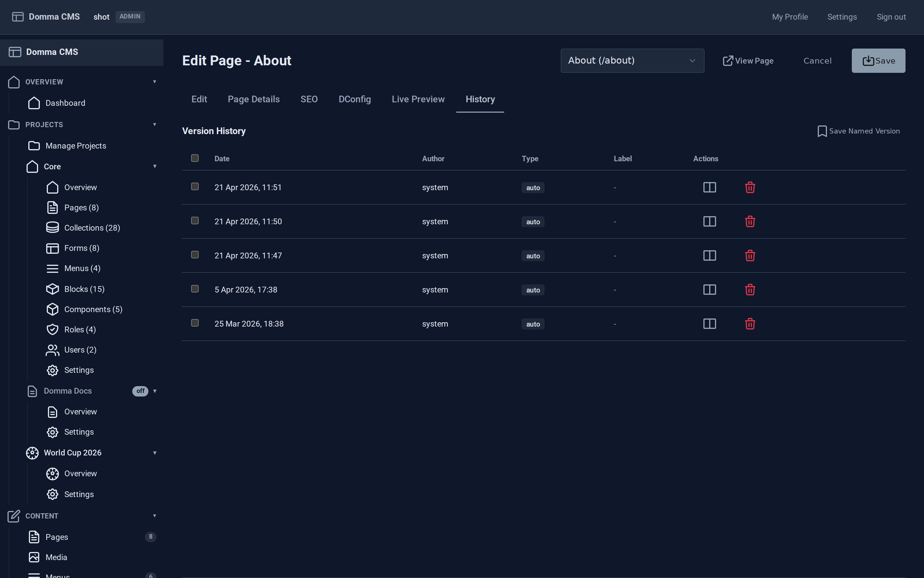This screenshot has width=924, height=578.
Task: Check the 25 Mar 2026, 18:38 row checkbox
Action: 195,323
